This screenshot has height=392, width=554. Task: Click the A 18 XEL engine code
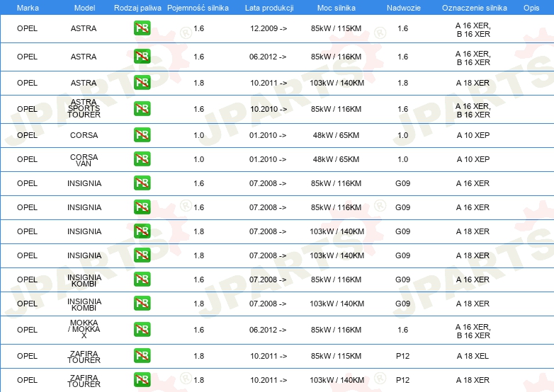click(x=473, y=356)
